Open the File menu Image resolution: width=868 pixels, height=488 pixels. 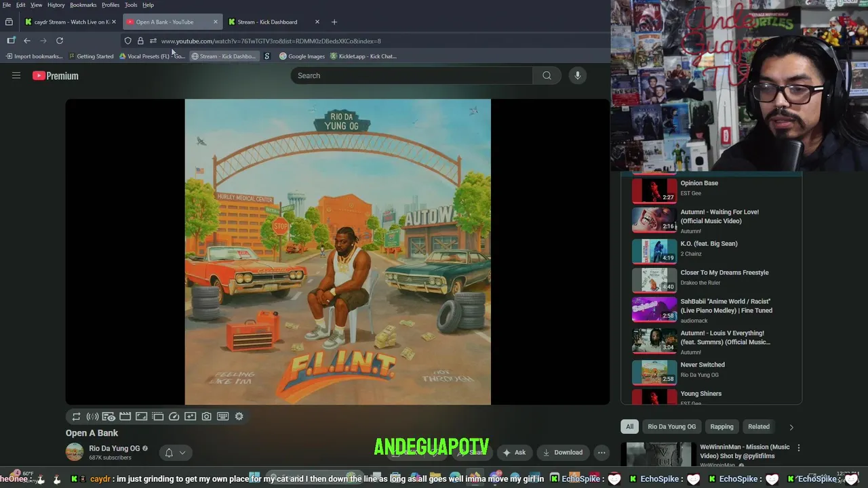[x=7, y=5]
